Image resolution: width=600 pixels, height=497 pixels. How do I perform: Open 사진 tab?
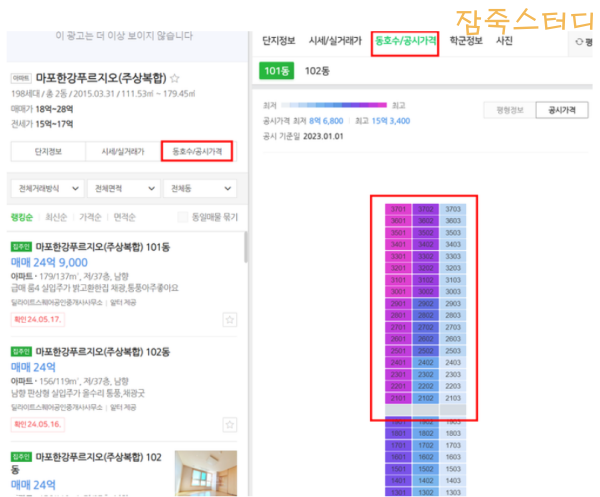pos(504,41)
